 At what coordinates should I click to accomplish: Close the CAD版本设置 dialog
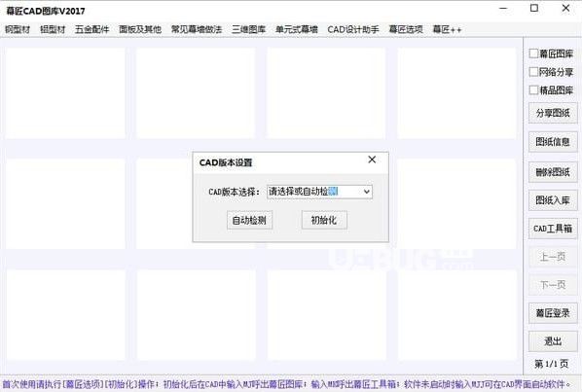(372, 160)
